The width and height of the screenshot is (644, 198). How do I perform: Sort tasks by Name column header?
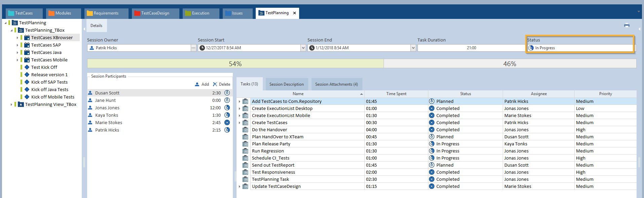click(298, 94)
